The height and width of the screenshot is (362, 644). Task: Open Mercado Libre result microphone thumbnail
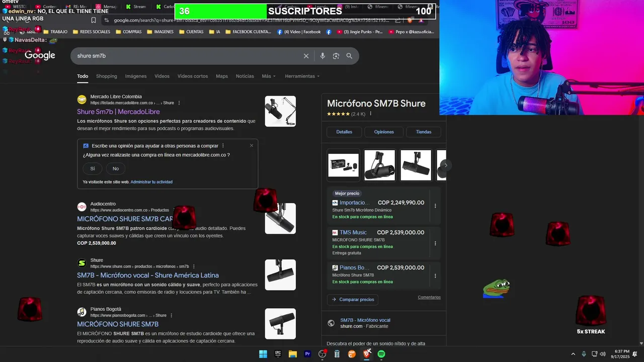click(x=280, y=111)
